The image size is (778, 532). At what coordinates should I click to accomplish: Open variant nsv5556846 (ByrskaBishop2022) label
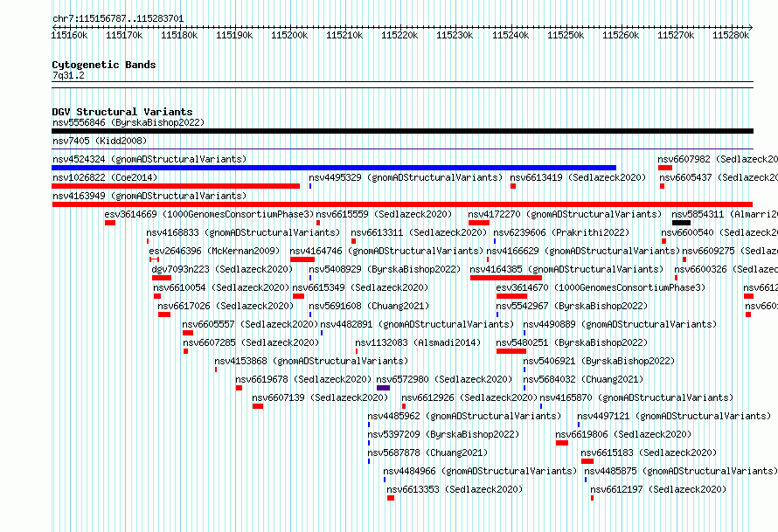(129, 122)
